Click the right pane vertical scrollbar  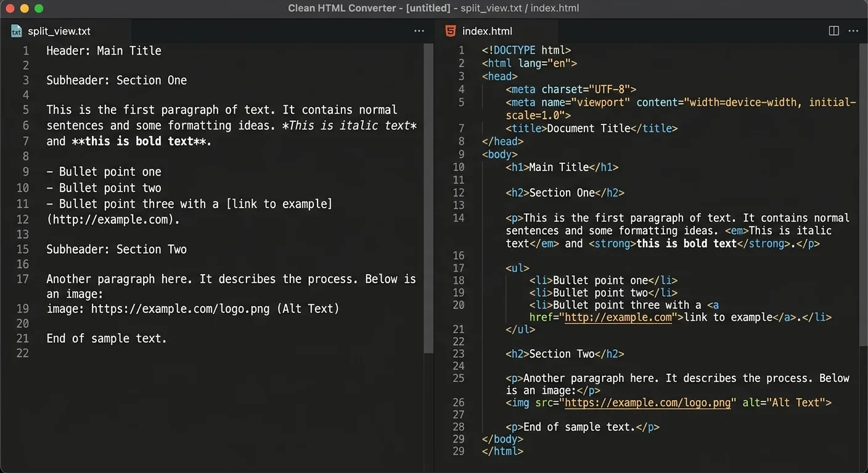click(x=863, y=194)
